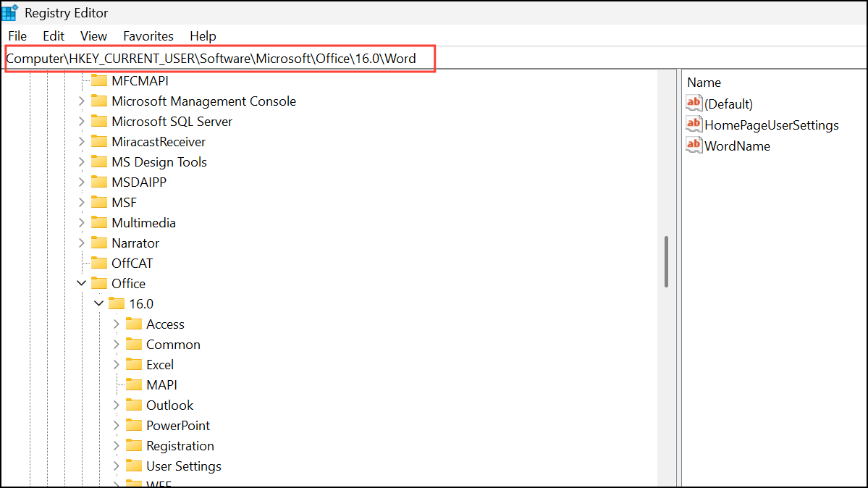Click the Registry Editor app icon in title bar
Screen dimensions: 868x488
point(10,12)
